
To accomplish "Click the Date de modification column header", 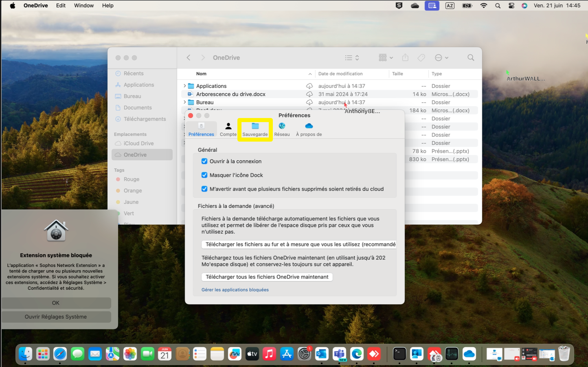I will 340,74.
